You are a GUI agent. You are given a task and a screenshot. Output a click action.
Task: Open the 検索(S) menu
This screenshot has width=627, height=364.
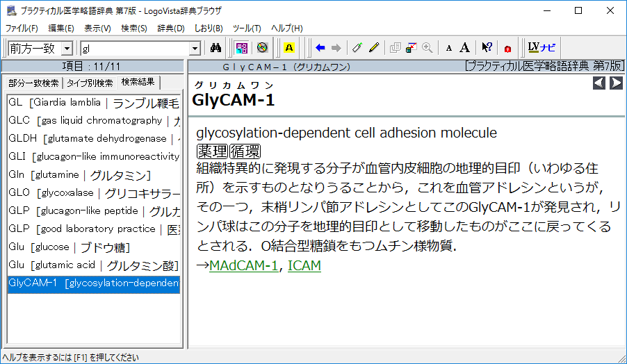point(134,28)
